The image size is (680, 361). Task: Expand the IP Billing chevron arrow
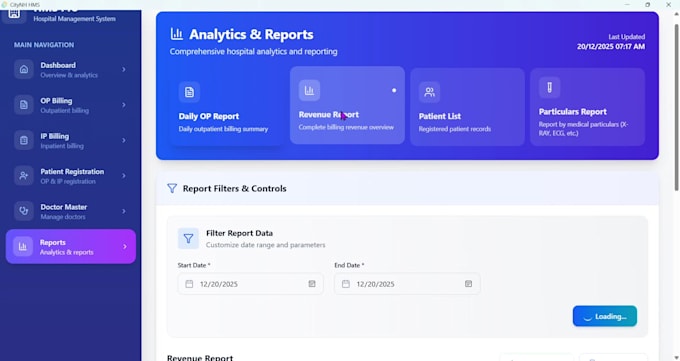[124, 140]
